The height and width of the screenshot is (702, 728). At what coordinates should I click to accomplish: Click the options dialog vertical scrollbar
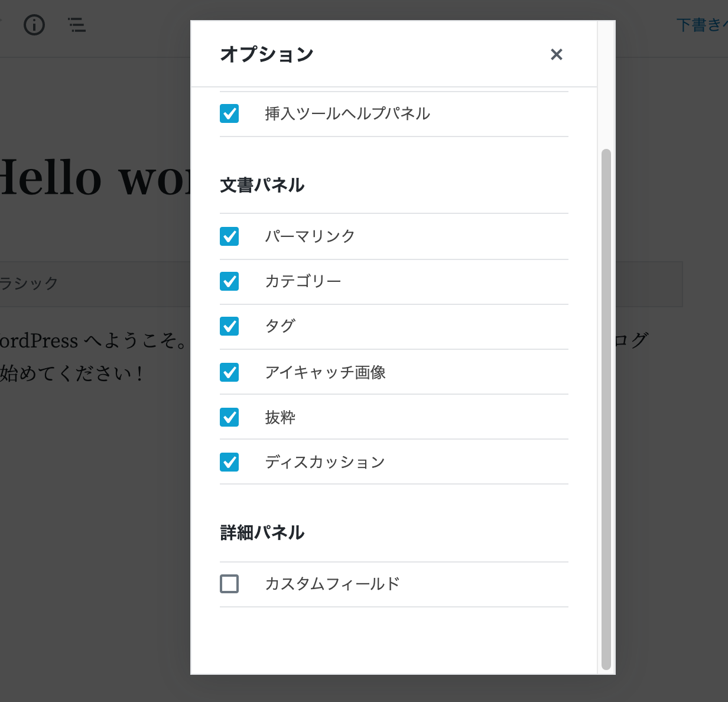point(606,409)
